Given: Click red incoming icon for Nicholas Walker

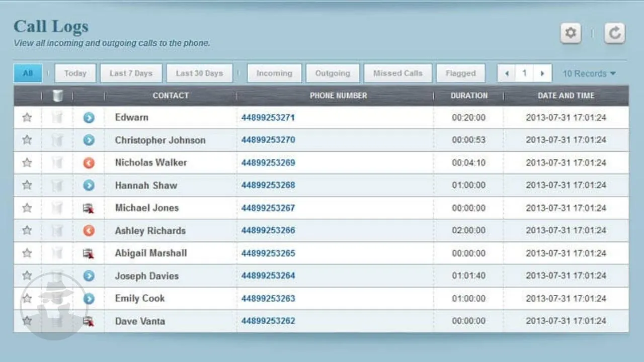Looking at the screenshot, I should click(x=89, y=163).
